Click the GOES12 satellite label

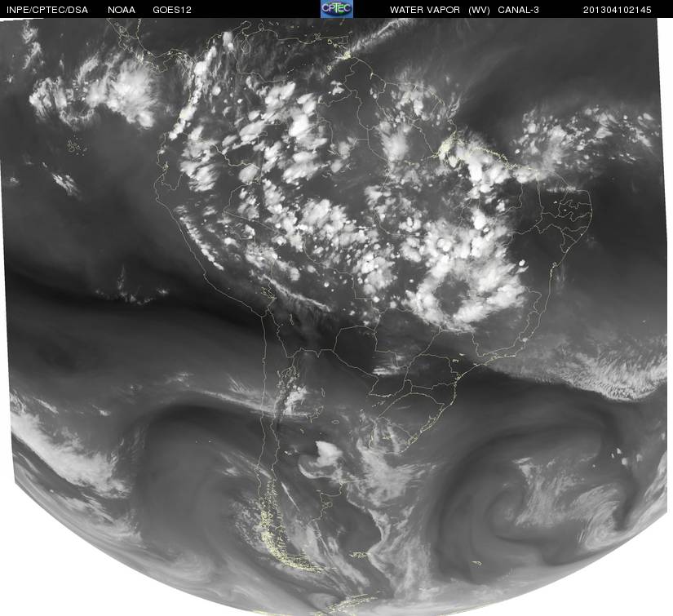click(171, 10)
